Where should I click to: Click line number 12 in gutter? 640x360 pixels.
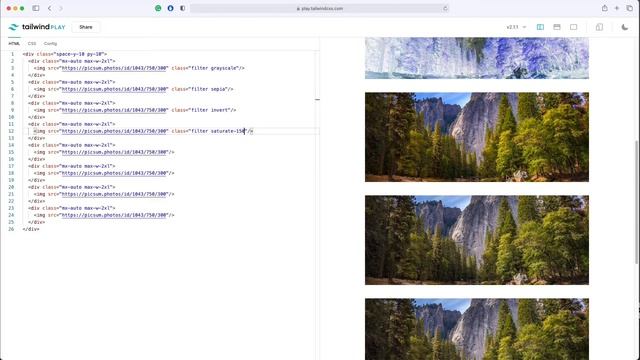coord(11,131)
